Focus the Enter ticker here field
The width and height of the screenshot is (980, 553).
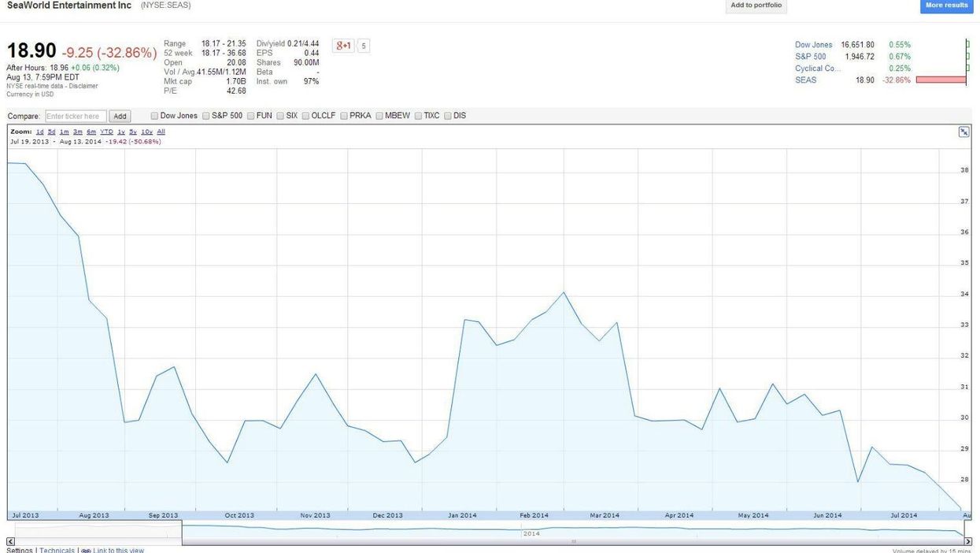click(x=76, y=116)
